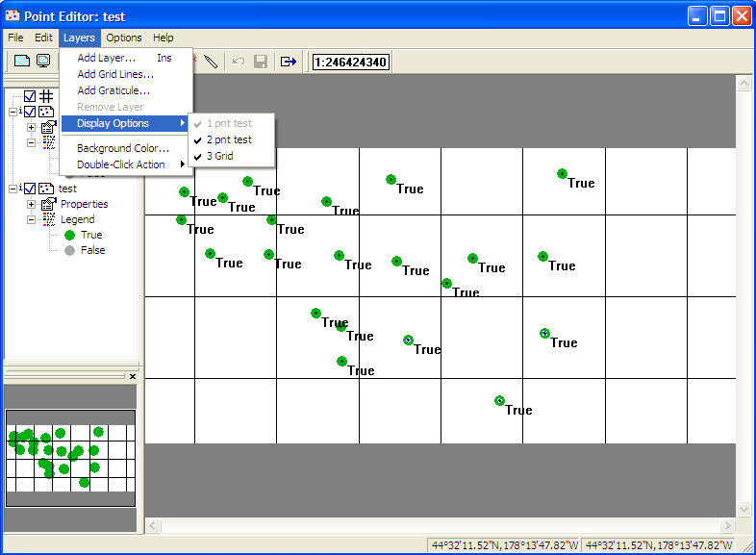Click the Point Editor title bar icon
This screenshot has height=555, width=756.
(x=13, y=16)
